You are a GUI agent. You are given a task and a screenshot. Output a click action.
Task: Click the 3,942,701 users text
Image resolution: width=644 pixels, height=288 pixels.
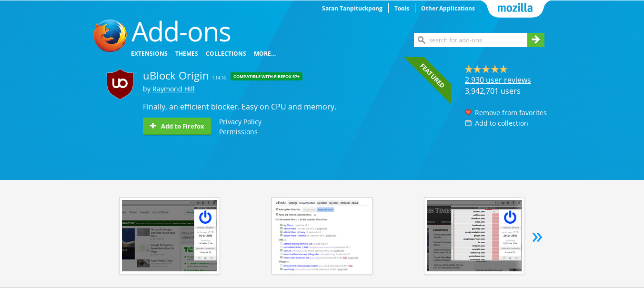point(493,91)
